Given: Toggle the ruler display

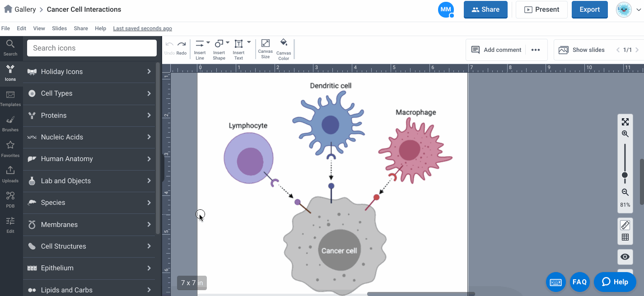Looking at the screenshot, I should 625,225.
